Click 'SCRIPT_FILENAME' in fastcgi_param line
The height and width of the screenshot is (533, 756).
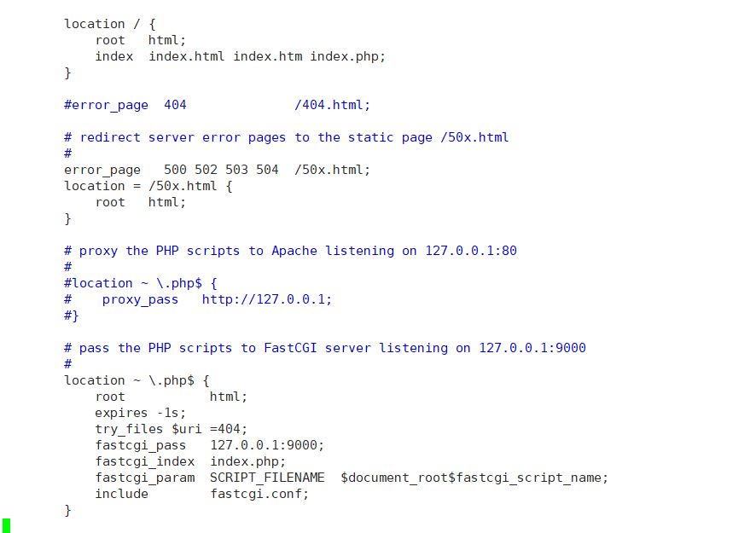(267, 478)
